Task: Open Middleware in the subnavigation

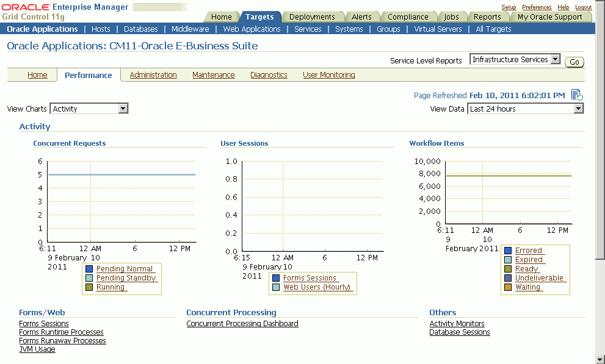Action: coord(190,29)
